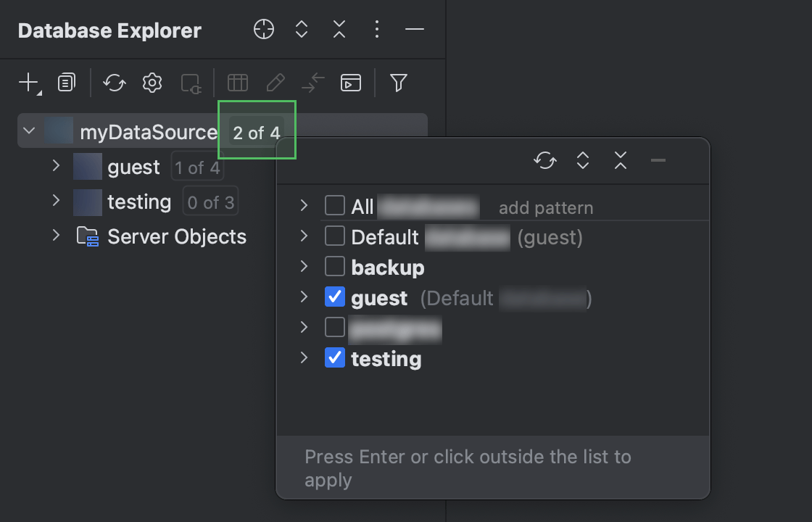Open data source properties gear
This screenshot has height=522, width=812.
(x=152, y=82)
